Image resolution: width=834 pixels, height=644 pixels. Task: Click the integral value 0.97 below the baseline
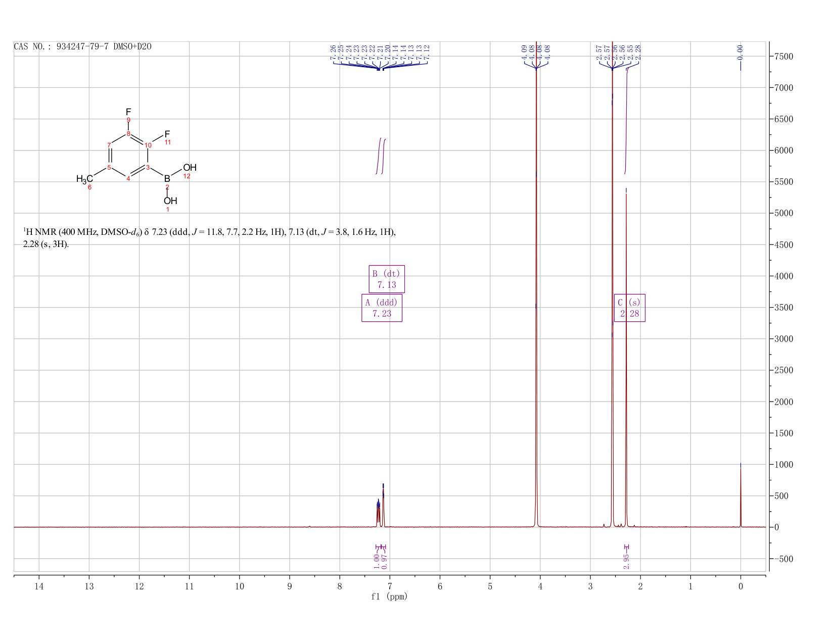coord(384,561)
